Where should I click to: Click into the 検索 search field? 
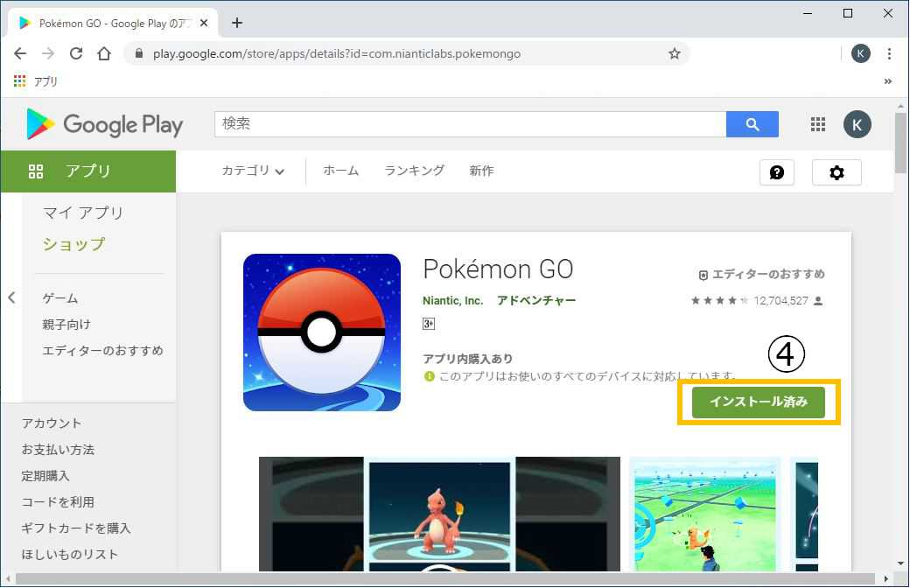point(470,124)
